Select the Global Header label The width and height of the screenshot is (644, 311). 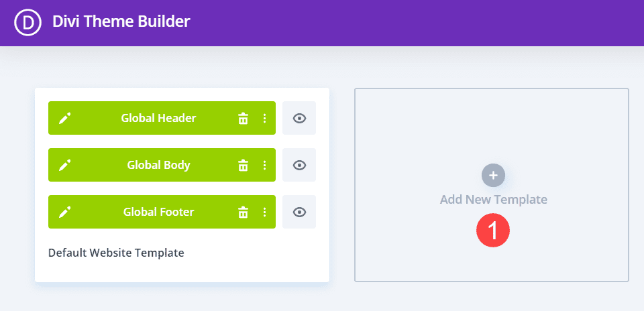(x=158, y=119)
